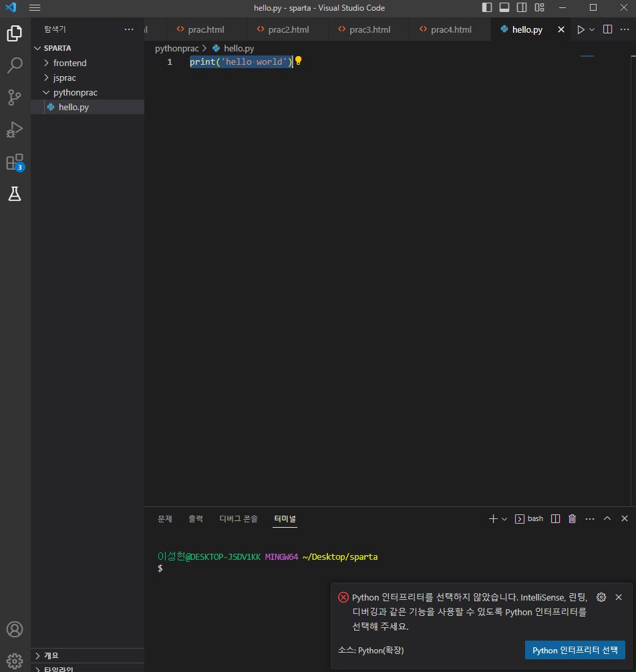Dismiss the Python interpreter notification
Image resolution: width=636 pixels, height=672 pixels.
pos(619,597)
